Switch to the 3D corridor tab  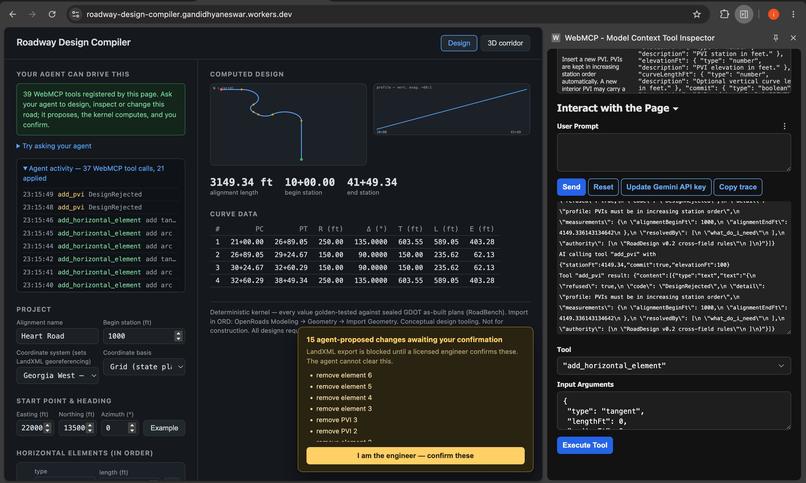click(505, 43)
